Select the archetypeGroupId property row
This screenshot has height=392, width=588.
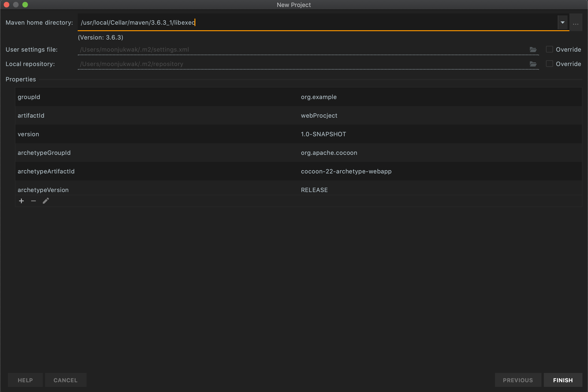pyautogui.click(x=298, y=153)
